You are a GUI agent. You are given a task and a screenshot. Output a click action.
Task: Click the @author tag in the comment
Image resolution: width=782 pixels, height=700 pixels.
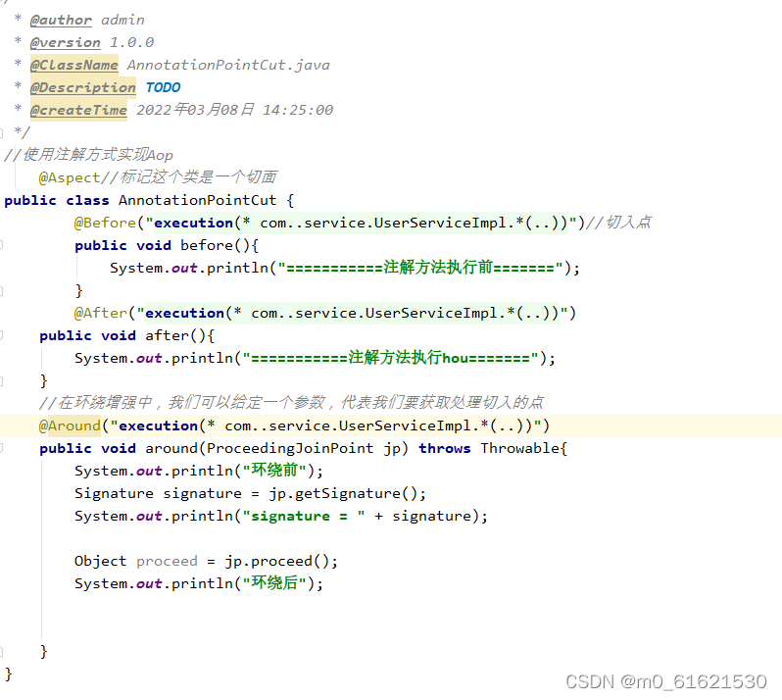click(61, 20)
